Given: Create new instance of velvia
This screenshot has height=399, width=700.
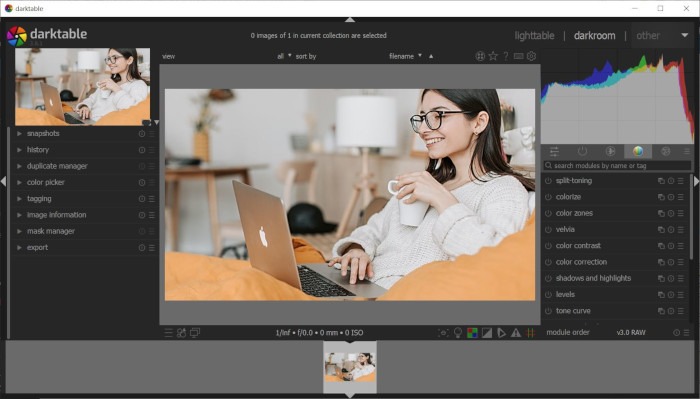Looking at the screenshot, I should (661, 229).
